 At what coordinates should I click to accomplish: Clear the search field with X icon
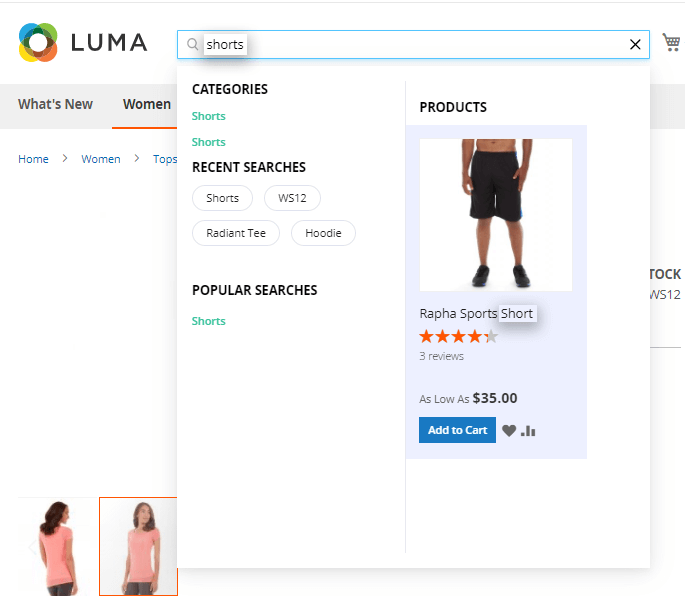(635, 44)
